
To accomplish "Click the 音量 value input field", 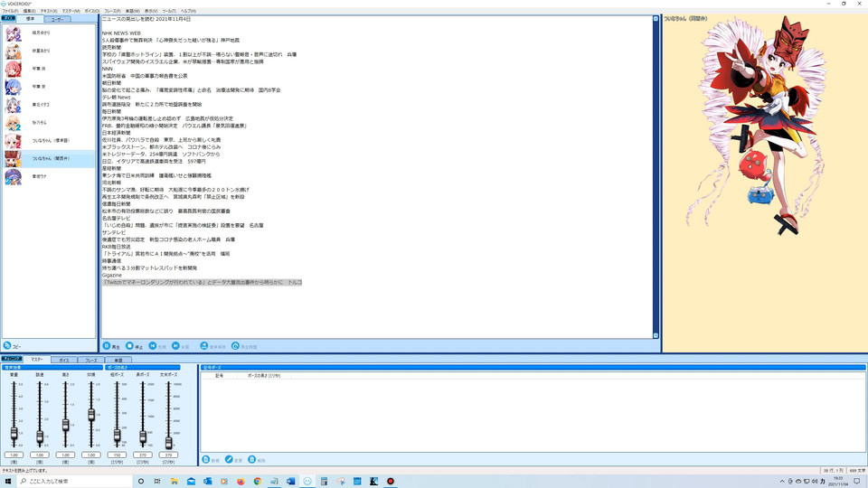I will point(14,455).
